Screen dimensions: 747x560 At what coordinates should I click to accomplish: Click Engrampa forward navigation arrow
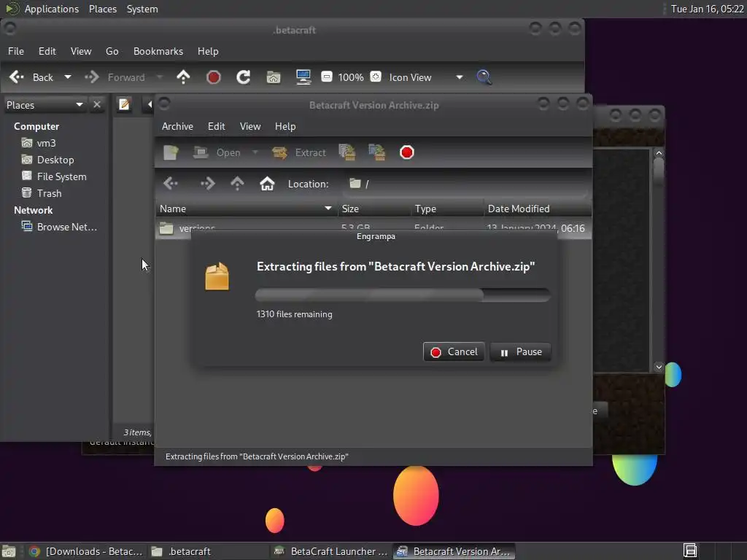click(x=207, y=183)
